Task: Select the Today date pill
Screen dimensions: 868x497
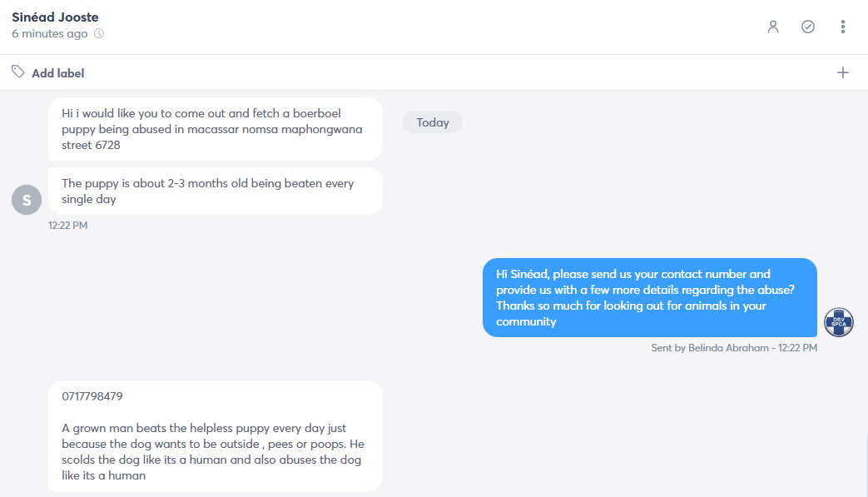Action: coord(433,122)
